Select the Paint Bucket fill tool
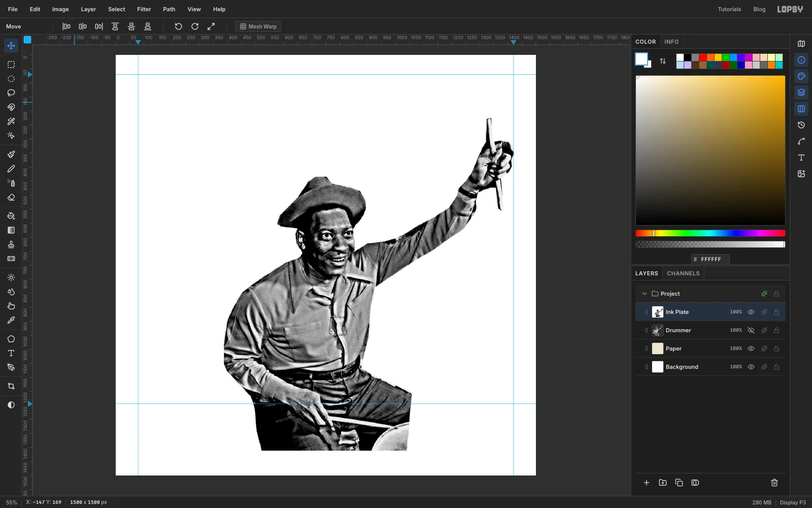This screenshot has width=812, height=508. 11,216
